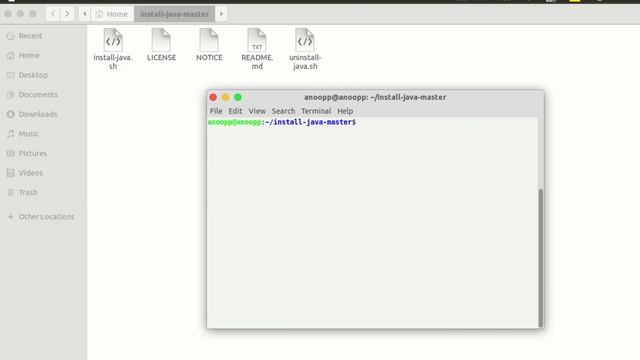Image resolution: width=640 pixels, height=360 pixels.
Task: Open the terminal File menu
Action: coord(216,111)
